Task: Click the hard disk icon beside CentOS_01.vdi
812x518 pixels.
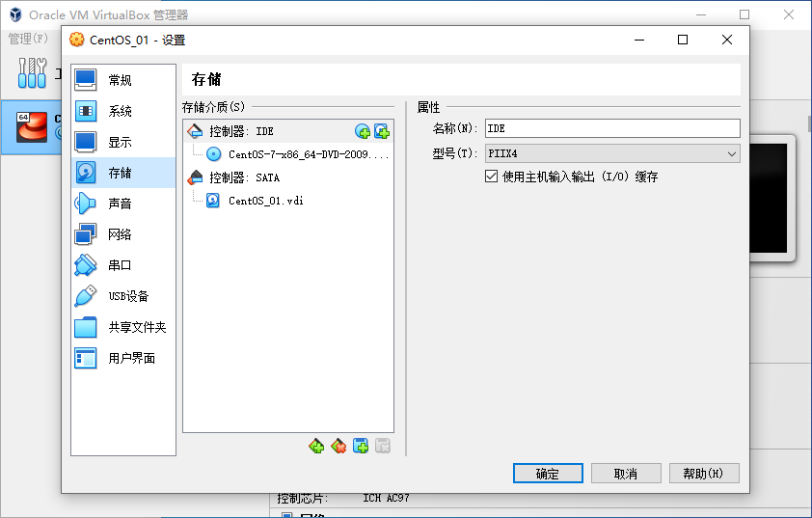Action: (213, 201)
